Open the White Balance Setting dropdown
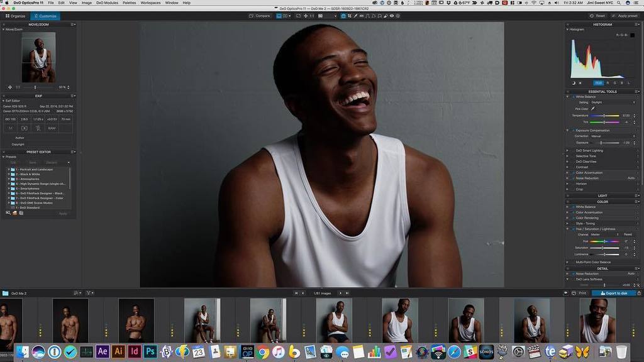644x362 pixels. coord(613,102)
